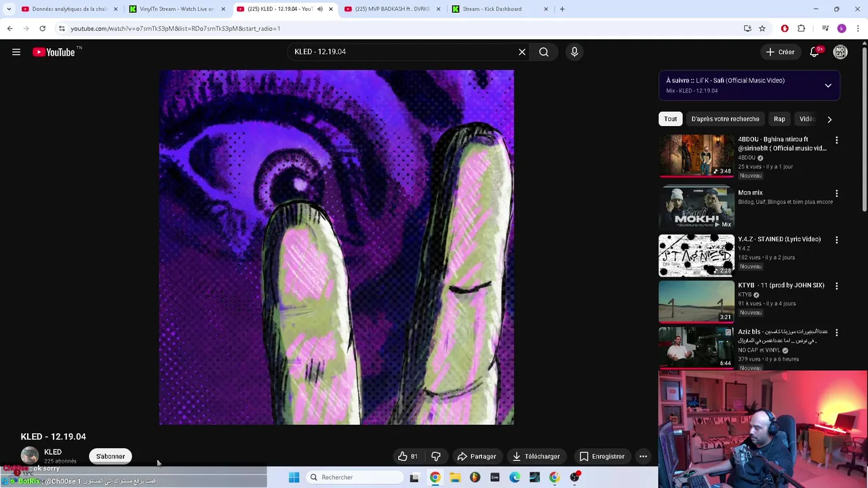The width and height of the screenshot is (868, 488).
Task: Click the browser address bar URL
Action: click(175, 28)
